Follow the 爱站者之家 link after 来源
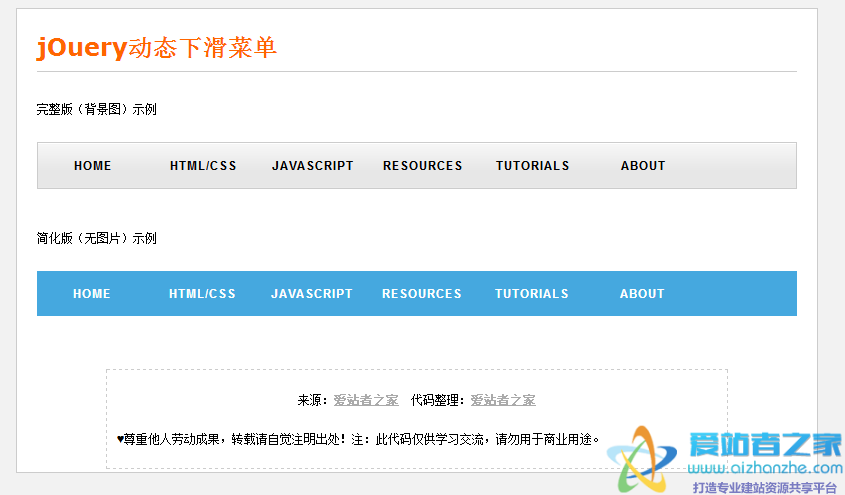Viewport: 845px width, 495px height. point(366,400)
